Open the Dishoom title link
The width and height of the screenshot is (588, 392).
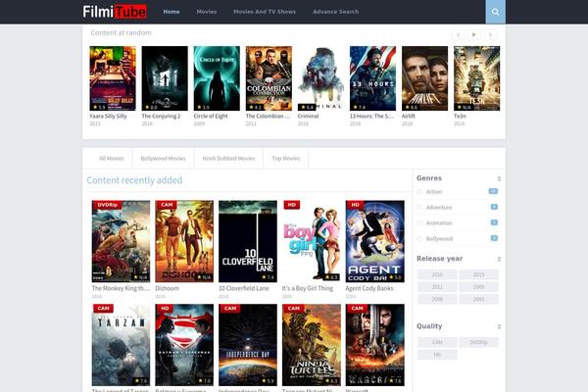167,288
